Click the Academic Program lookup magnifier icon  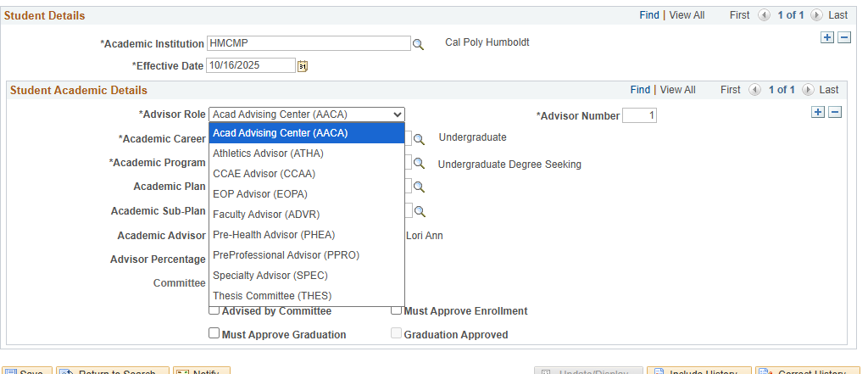pyautogui.click(x=419, y=163)
